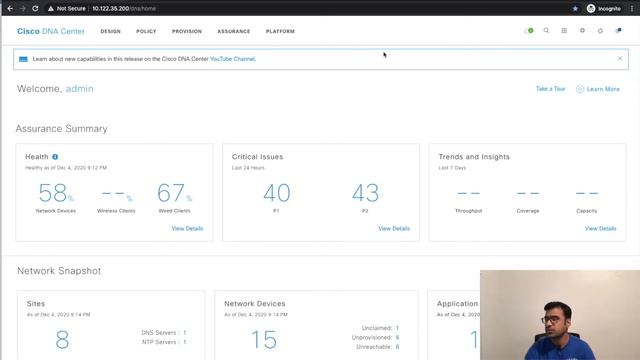
Task: Click the Network Devices count 15
Action: tap(264, 340)
